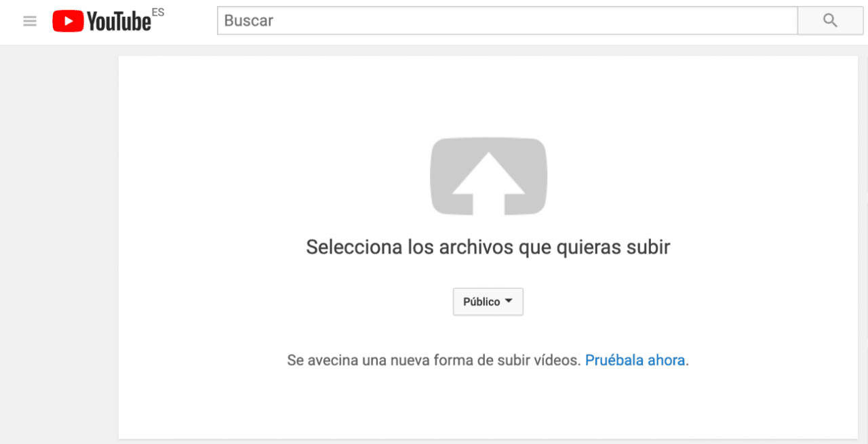The width and height of the screenshot is (868, 444).
Task: Select the YouTube play button in the logo
Action: pyautogui.click(x=67, y=20)
